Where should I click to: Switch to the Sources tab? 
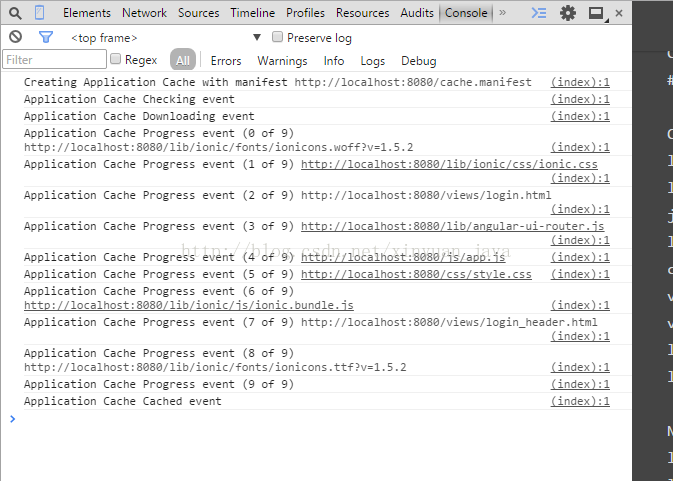(x=198, y=13)
